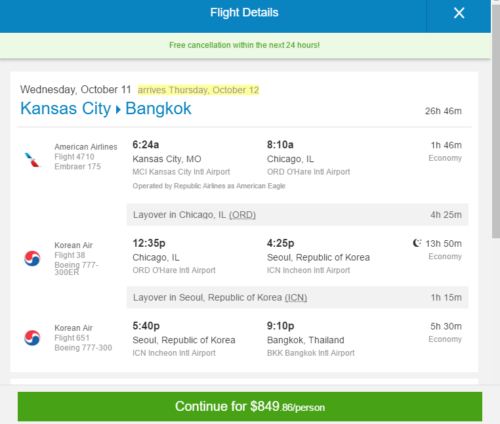Select the Kansas City origin heading
The height and width of the screenshot is (424, 500).
point(66,109)
